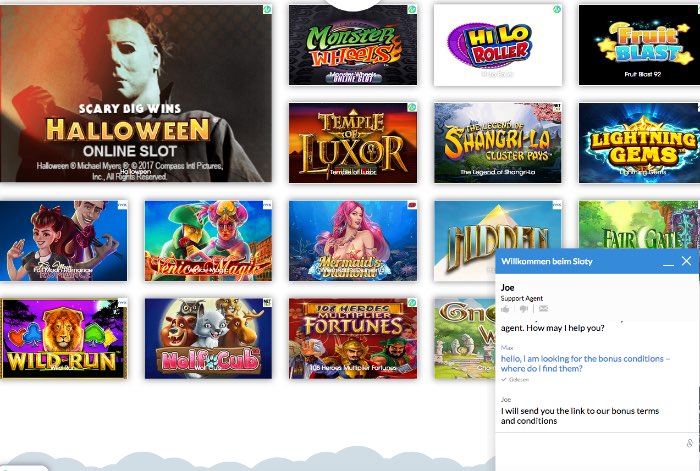Play the Fruit Blast game
Viewport: 700px width, 471px height.
click(x=639, y=45)
